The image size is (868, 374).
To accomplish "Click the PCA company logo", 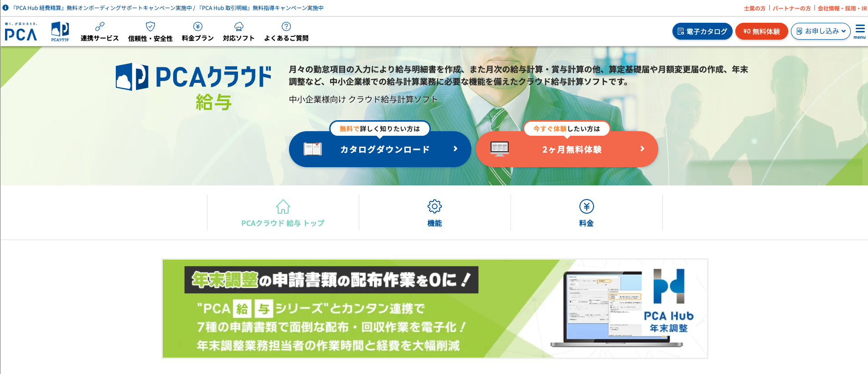I will [21, 32].
